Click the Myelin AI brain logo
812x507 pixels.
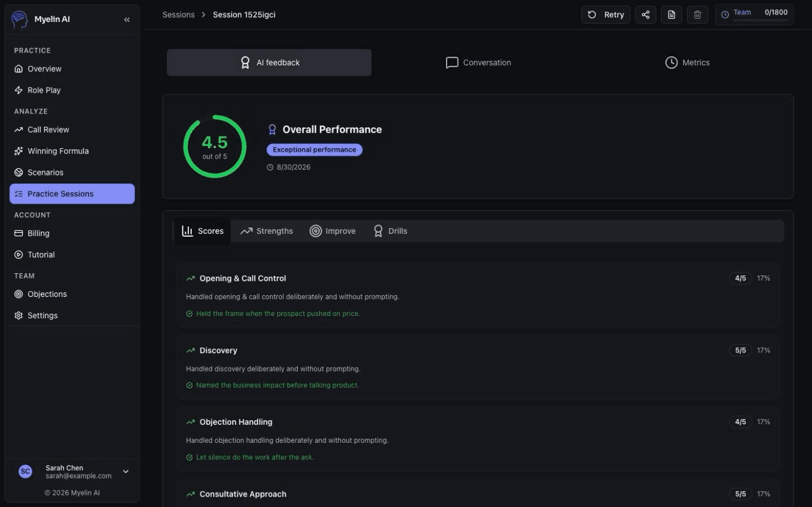tap(20, 19)
